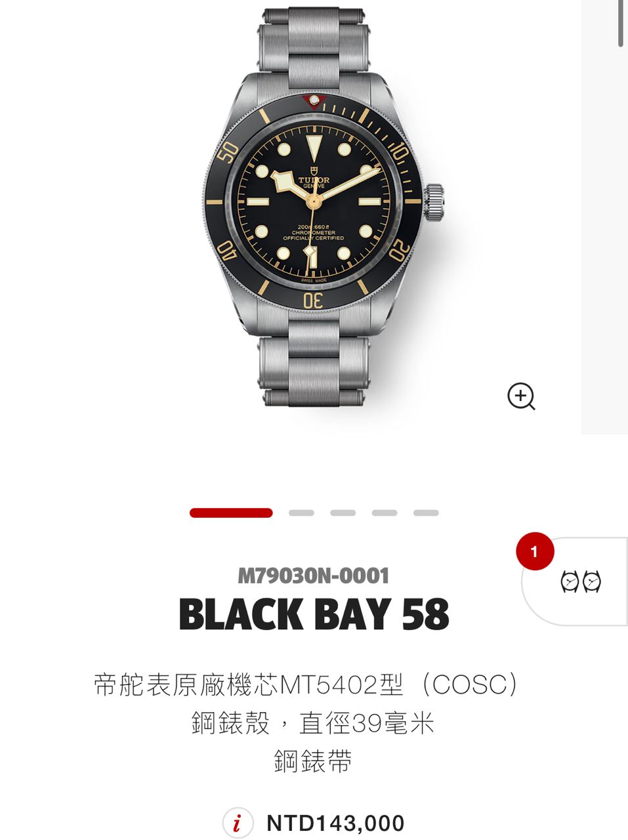Image resolution: width=628 pixels, height=840 pixels.
Task: Tap the M79030N-0001 reference number
Action: click(314, 576)
